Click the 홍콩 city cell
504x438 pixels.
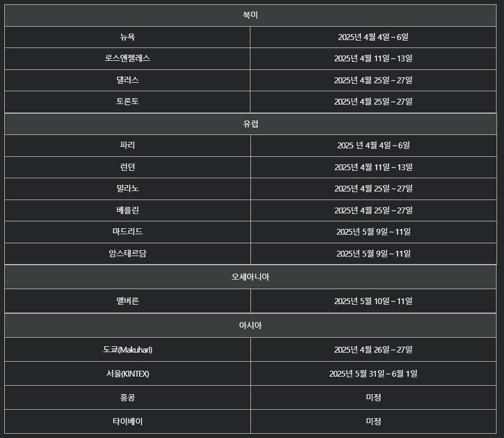pos(128,397)
